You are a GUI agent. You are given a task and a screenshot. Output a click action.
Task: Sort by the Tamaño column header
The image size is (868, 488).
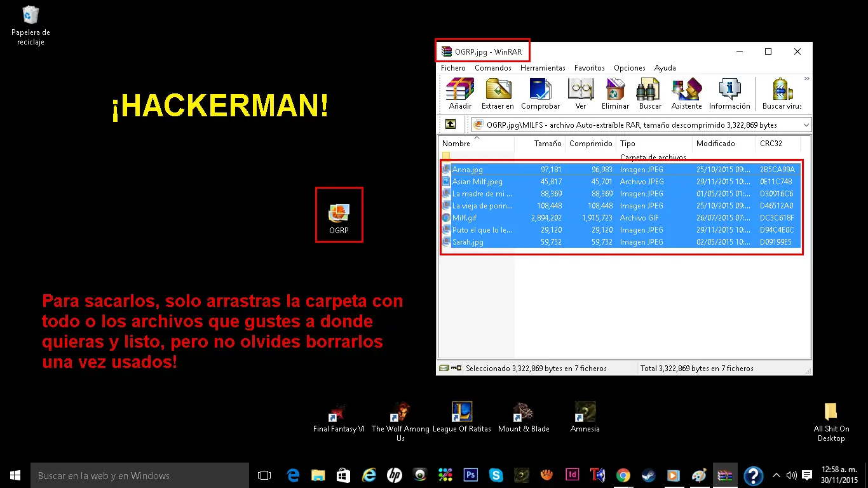(x=540, y=144)
